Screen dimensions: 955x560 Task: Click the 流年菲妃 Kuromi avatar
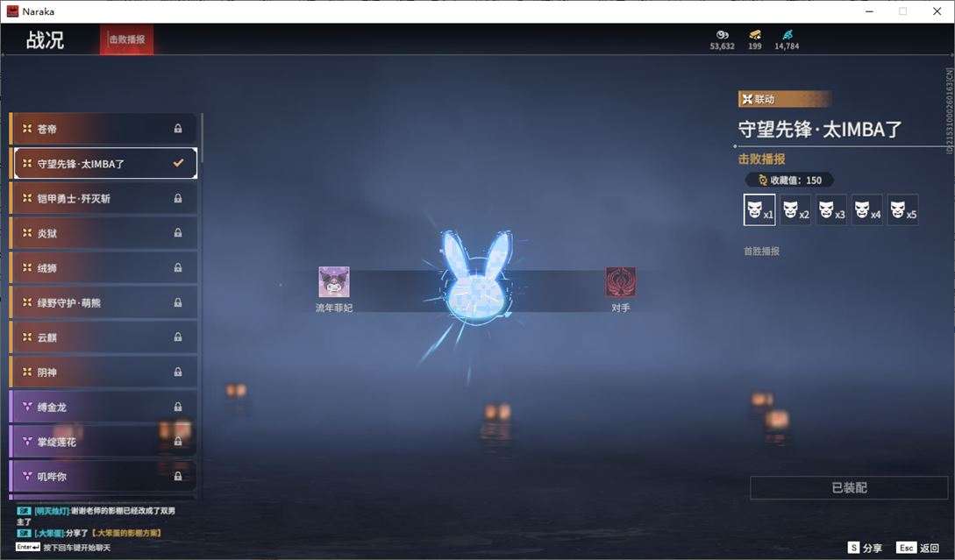coord(334,282)
